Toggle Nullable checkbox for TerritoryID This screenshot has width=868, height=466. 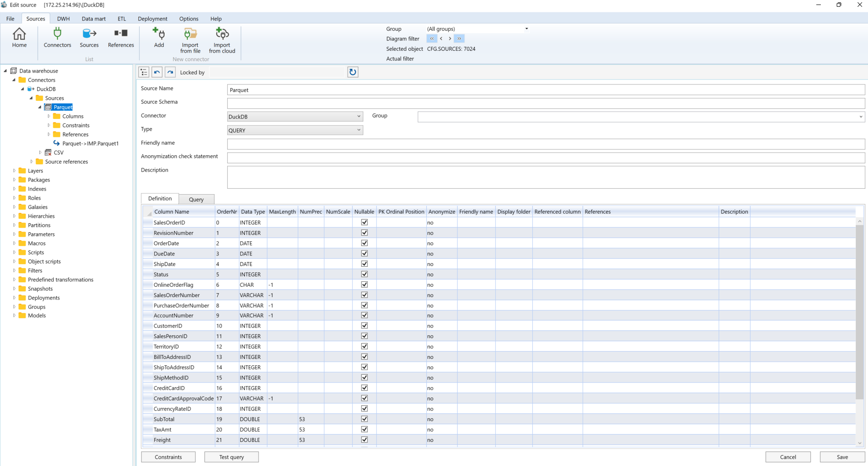[x=364, y=346]
